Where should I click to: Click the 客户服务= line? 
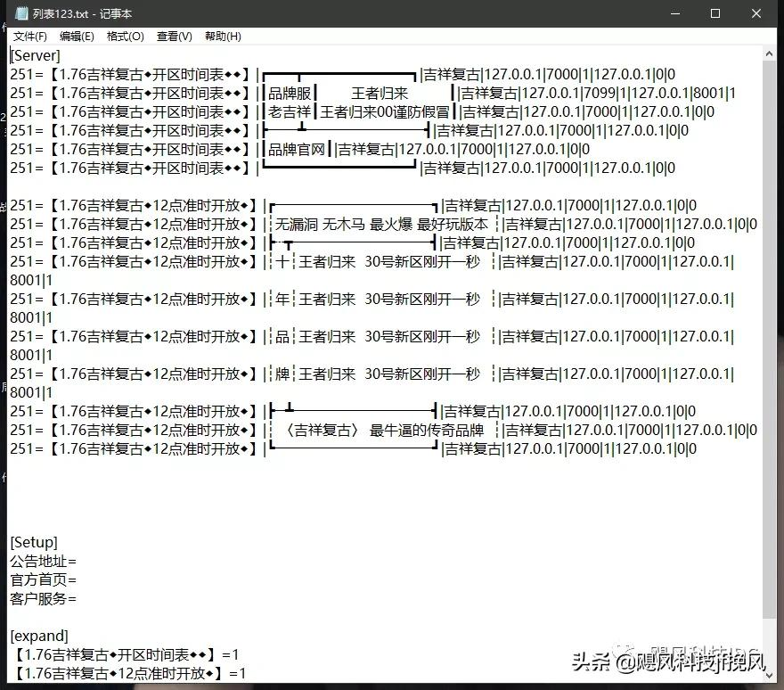[x=43, y=599]
